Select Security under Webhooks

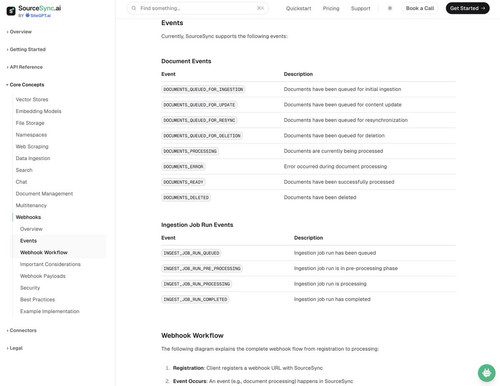pos(30,288)
